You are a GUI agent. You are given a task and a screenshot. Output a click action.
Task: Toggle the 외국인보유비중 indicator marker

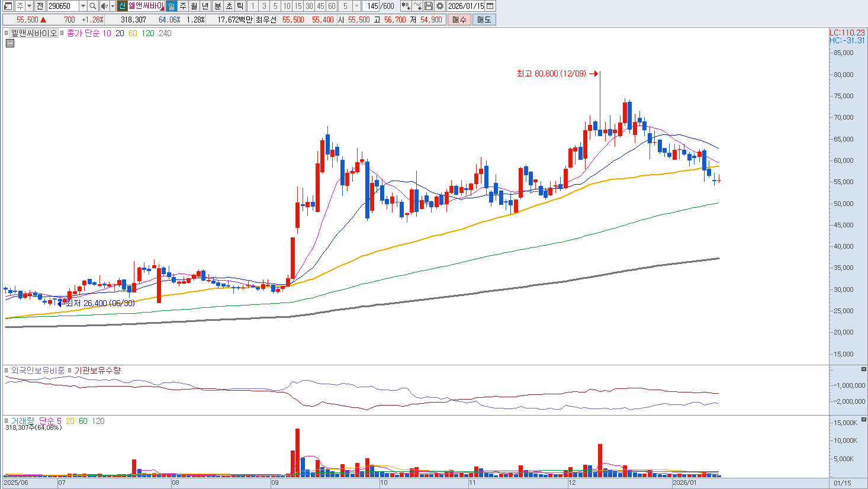click(x=7, y=371)
